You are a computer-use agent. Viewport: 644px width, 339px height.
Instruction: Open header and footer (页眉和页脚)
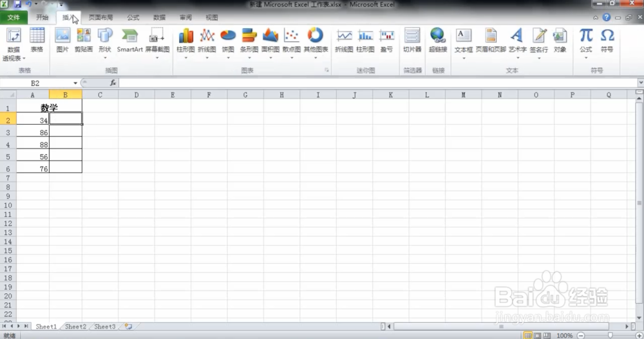coord(491,41)
